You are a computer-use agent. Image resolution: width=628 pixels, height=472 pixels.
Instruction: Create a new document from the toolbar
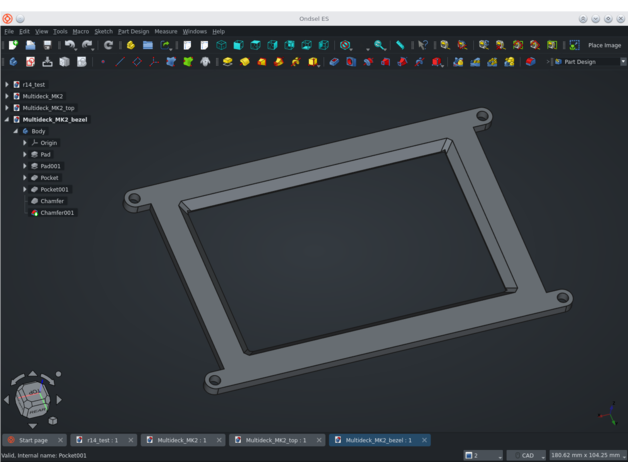tap(13, 45)
